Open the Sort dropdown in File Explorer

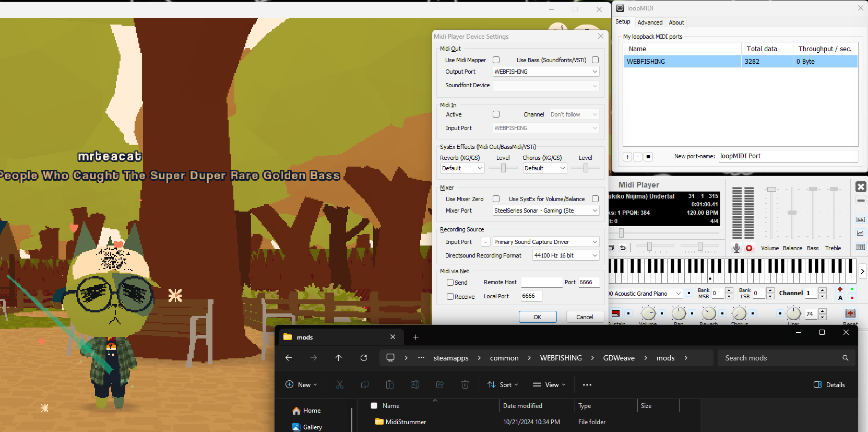(x=503, y=385)
